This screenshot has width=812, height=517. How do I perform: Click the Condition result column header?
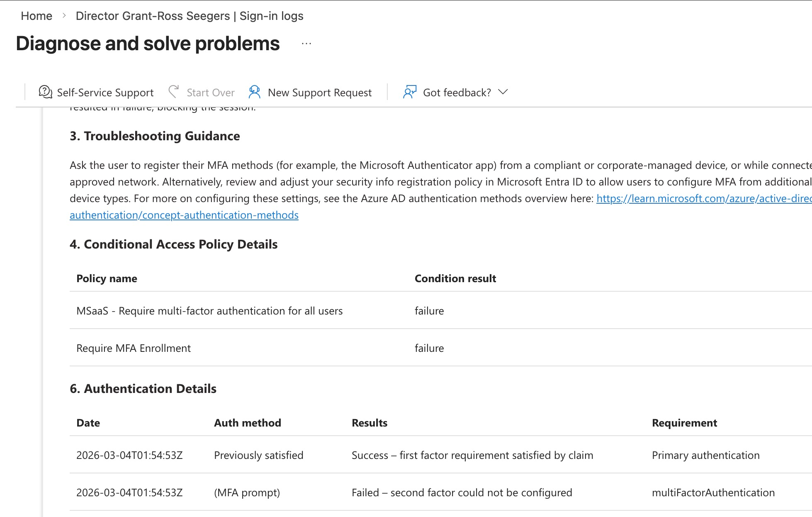point(455,278)
